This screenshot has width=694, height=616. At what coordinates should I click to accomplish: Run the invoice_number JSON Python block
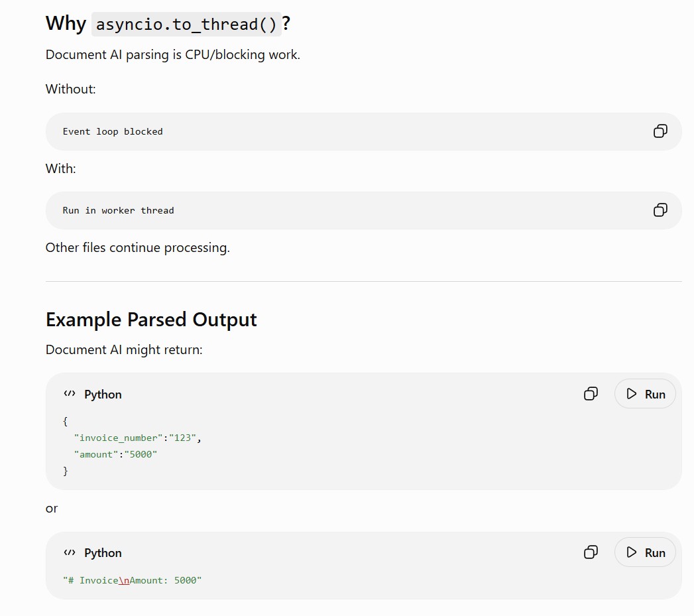645,394
